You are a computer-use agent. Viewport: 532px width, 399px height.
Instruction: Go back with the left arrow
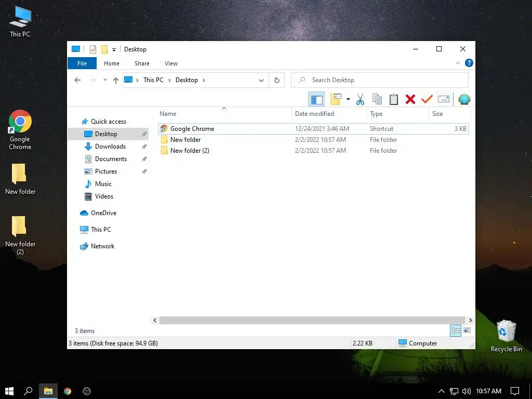[77, 80]
